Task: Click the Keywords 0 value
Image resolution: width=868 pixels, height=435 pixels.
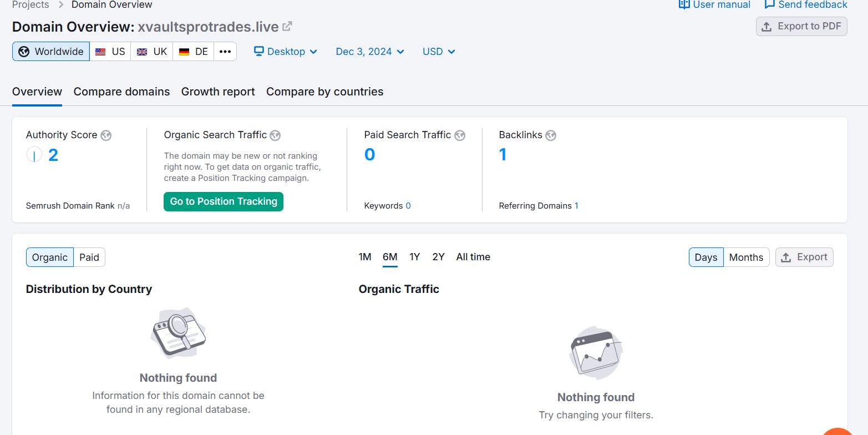Action: click(x=408, y=206)
